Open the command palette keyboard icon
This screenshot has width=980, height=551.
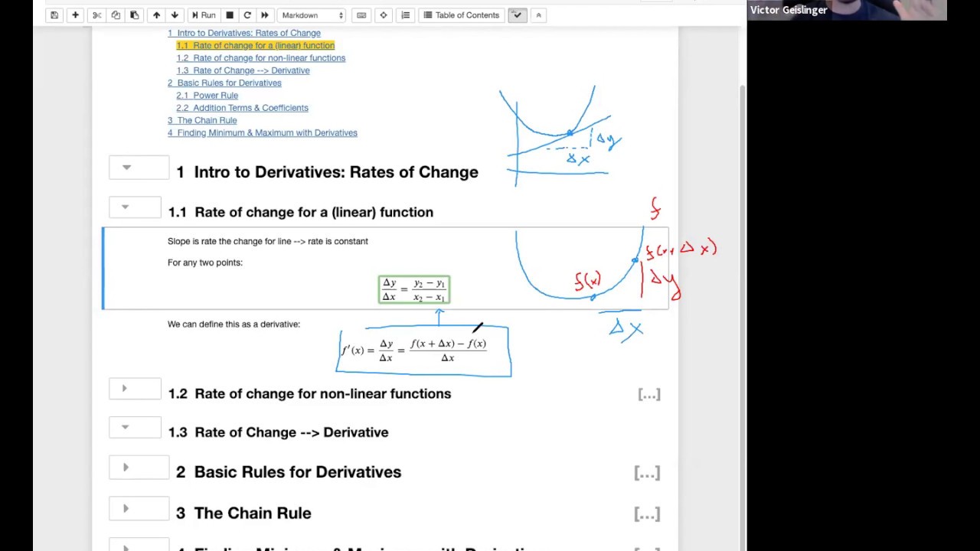point(361,15)
